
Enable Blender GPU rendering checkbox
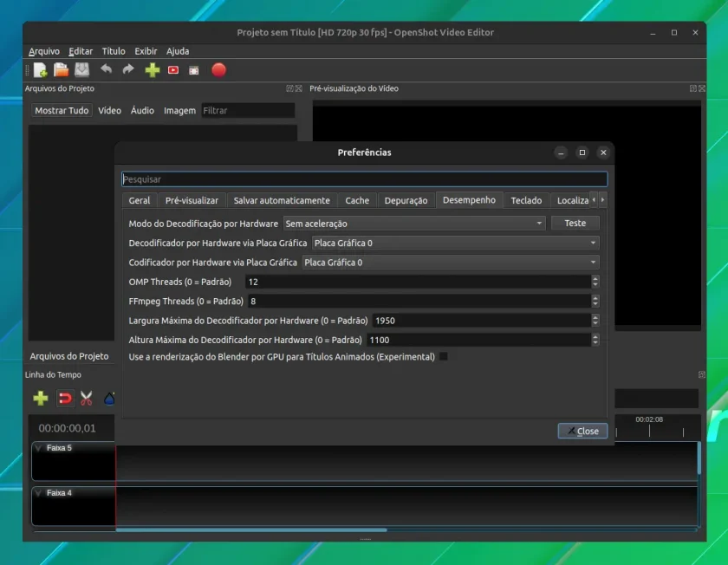[x=444, y=356]
